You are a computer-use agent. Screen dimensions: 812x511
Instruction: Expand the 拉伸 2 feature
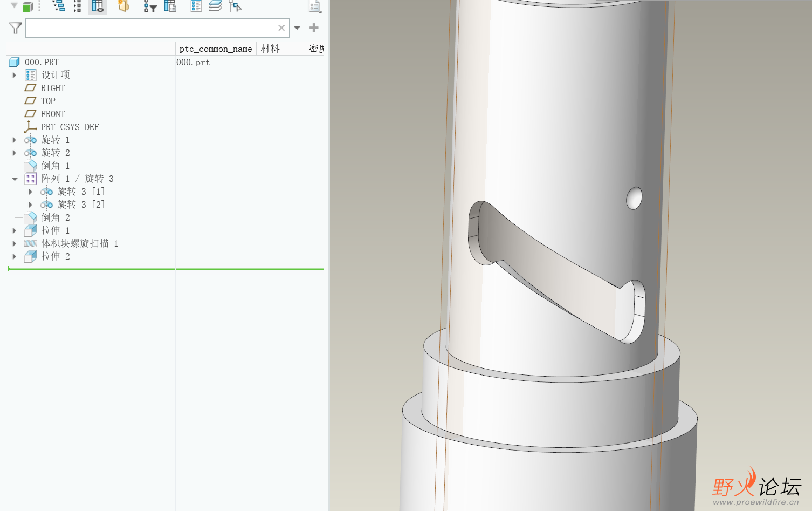point(15,256)
